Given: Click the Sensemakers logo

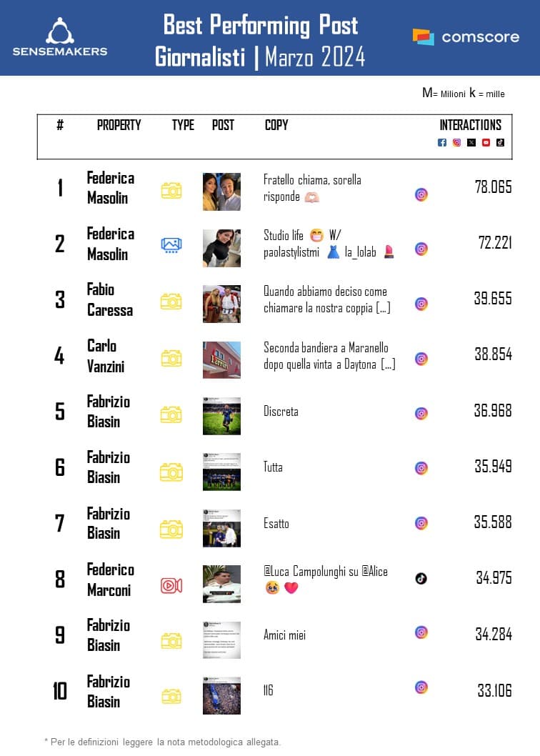Looking at the screenshot, I should 60,37.
